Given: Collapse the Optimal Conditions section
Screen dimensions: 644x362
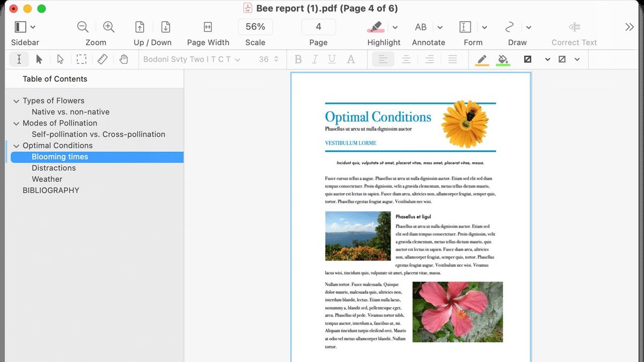Looking at the screenshot, I should [x=16, y=145].
